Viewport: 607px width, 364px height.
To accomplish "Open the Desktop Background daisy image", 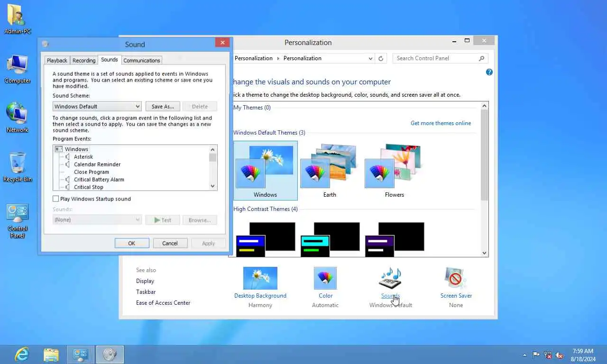I will pos(260,278).
